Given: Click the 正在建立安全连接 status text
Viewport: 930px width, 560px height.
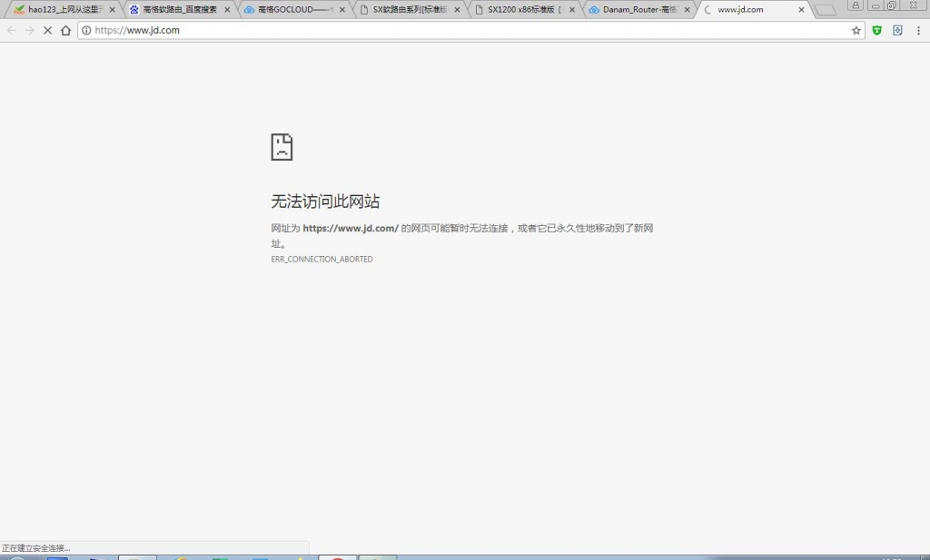Looking at the screenshot, I should click(x=35, y=548).
